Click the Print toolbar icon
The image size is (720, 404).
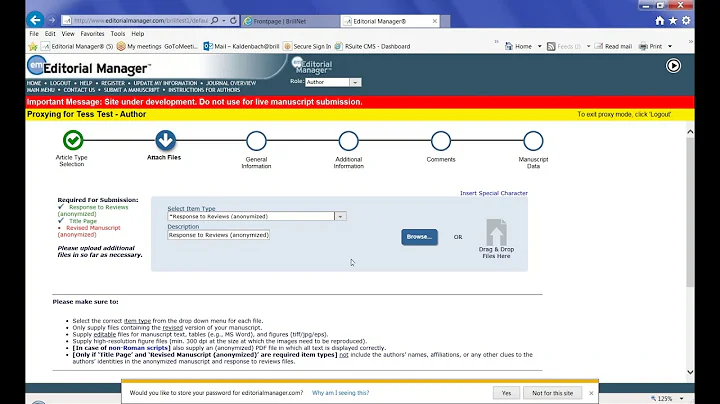(x=643, y=46)
